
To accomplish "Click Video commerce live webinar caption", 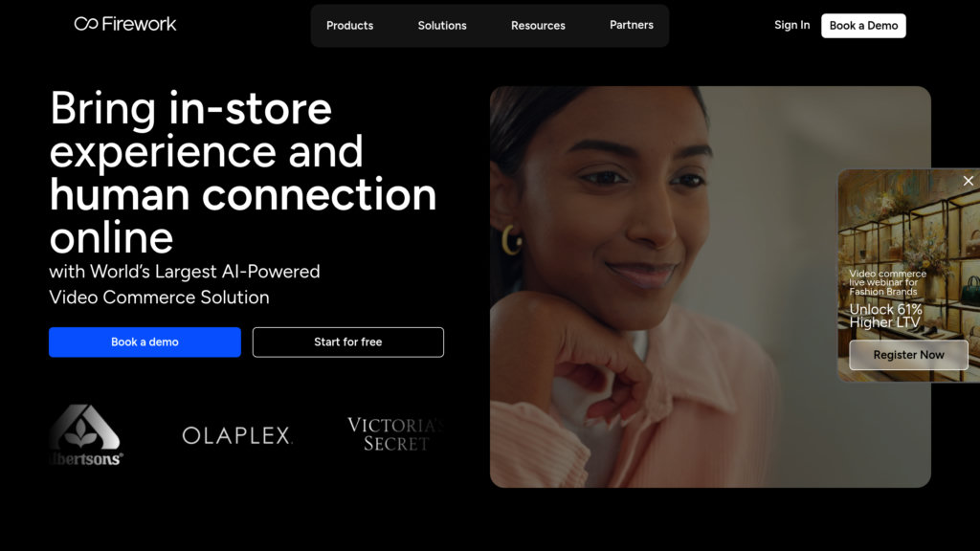I will 887,282.
